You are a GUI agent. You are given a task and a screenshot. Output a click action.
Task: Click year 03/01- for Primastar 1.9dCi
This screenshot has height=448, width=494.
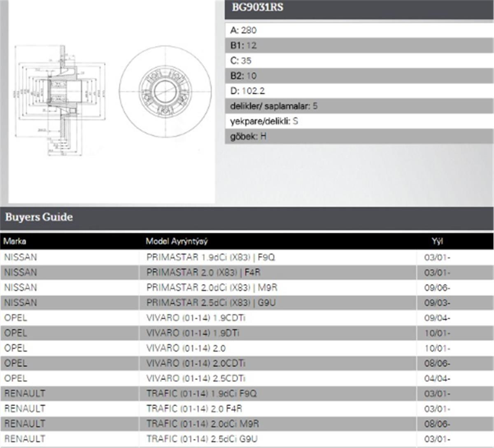tap(437, 258)
